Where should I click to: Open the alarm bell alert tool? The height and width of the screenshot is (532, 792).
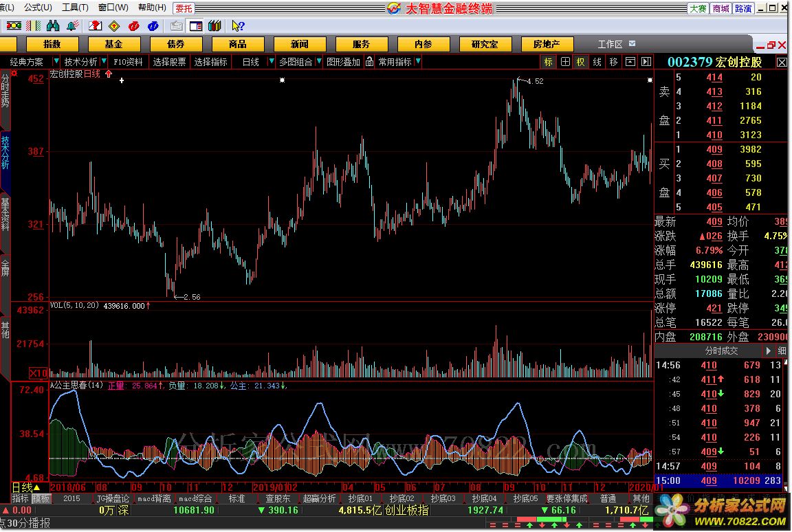72,25
